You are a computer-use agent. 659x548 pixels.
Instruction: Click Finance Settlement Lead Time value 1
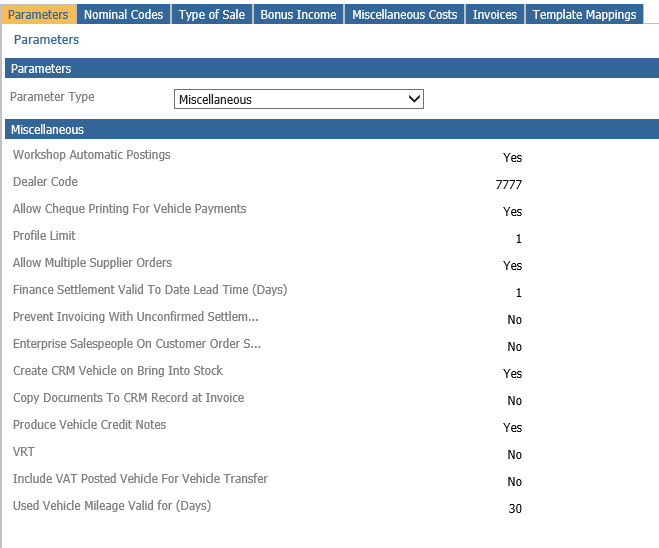click(519, 292)
